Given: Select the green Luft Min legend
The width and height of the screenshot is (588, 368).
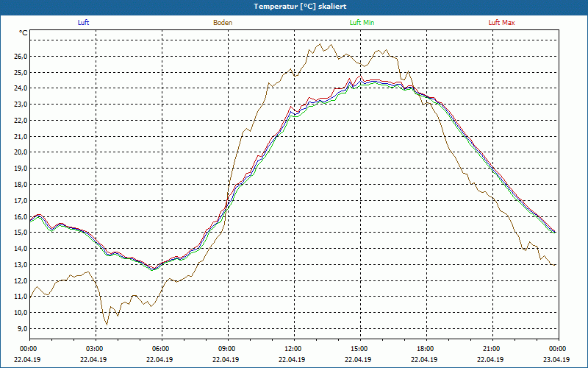Looking at the screenshot, I should pyautogui.click(x=362, y=23).
